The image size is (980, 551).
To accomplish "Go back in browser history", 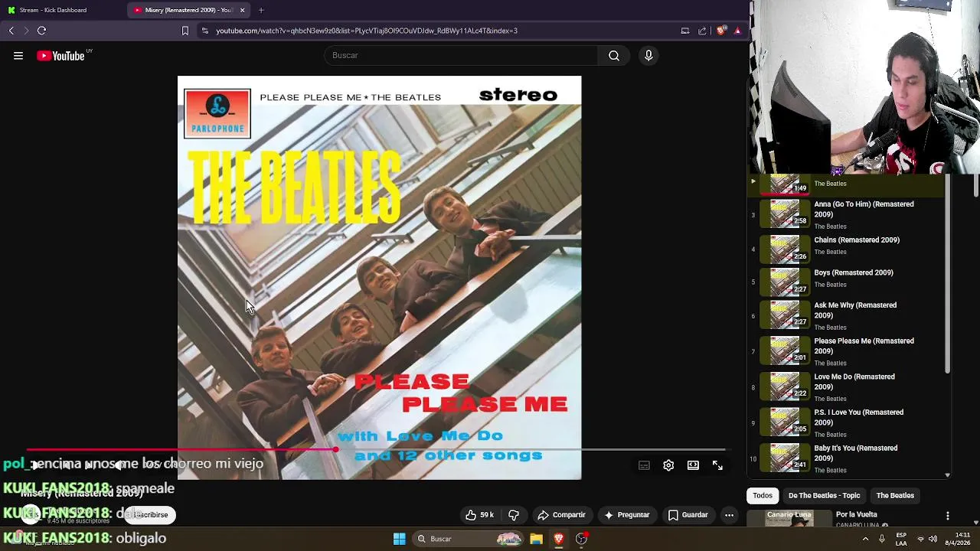I will tap(11, 31).
